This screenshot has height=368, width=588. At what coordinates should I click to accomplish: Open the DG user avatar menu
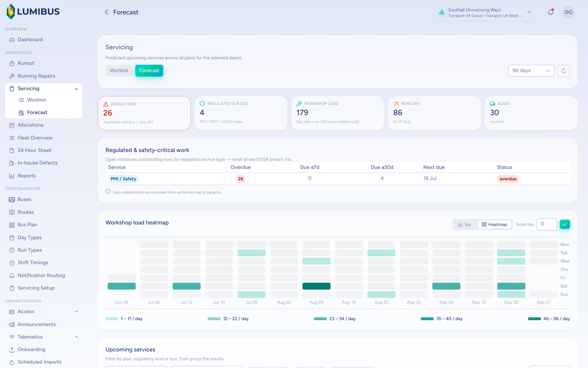[569, 12]
